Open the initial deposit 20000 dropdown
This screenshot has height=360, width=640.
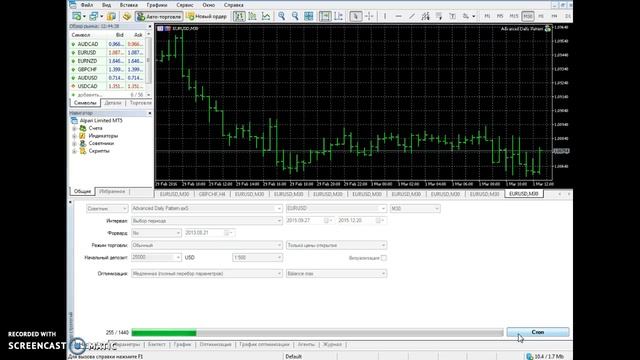(156, 258)
